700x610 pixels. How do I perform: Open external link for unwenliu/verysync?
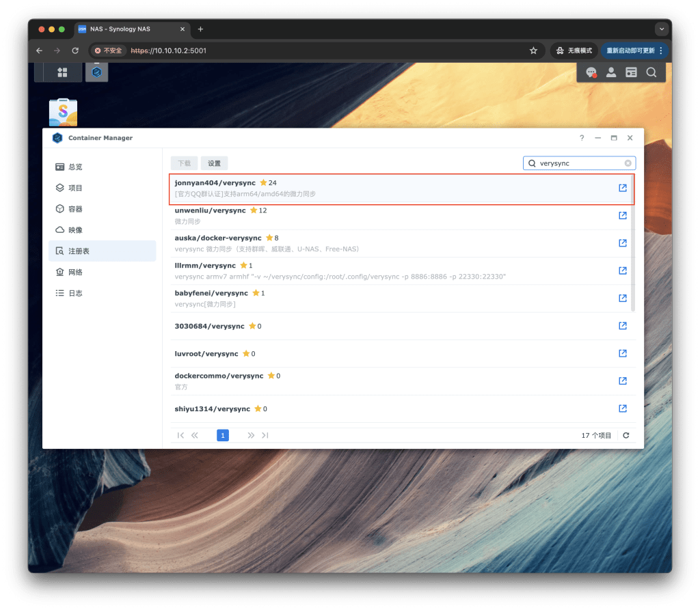(623, 216)
